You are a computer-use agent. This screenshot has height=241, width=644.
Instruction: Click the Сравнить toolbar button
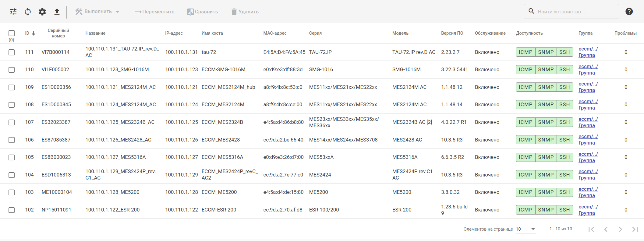203,12
